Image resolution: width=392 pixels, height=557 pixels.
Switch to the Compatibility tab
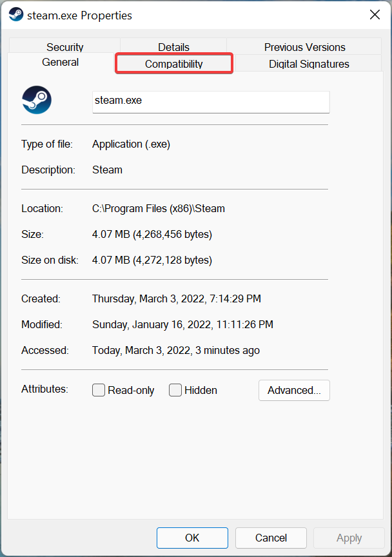173,64
